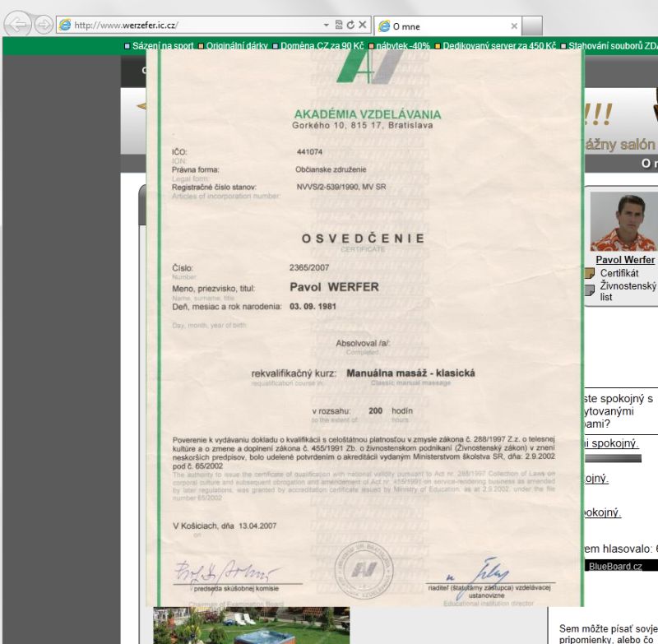658x644 pixels.
Task: Click the garden hot tub photo thumbnail
Action: (252, 625)
